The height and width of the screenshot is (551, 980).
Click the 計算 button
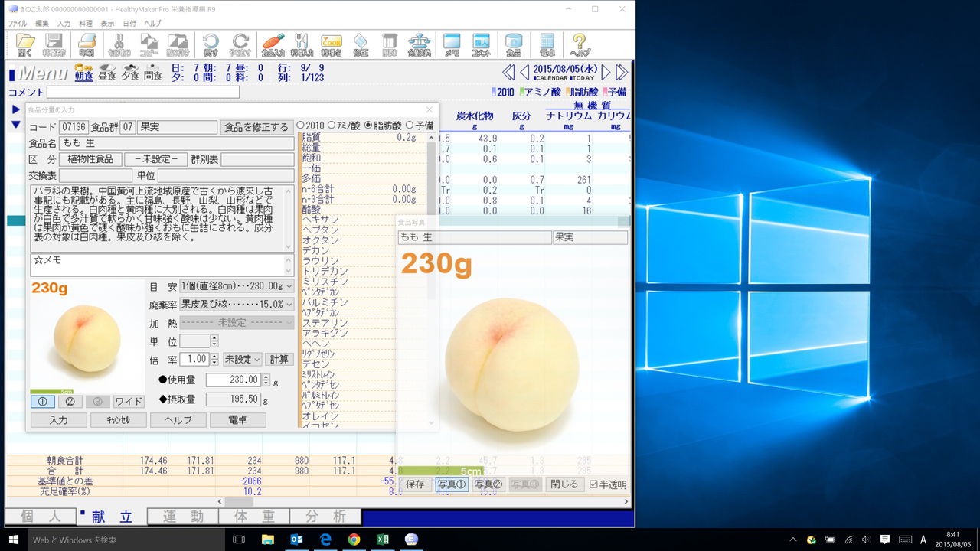pos(279,360)
